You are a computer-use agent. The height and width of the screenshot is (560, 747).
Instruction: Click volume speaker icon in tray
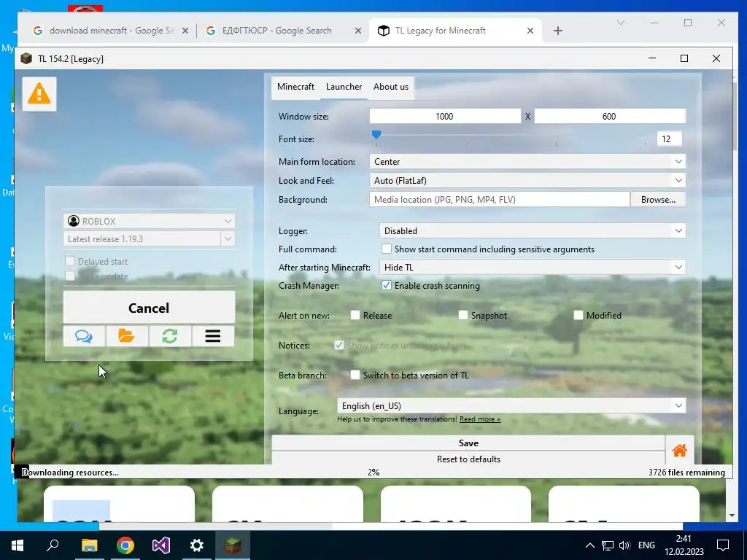624,545
